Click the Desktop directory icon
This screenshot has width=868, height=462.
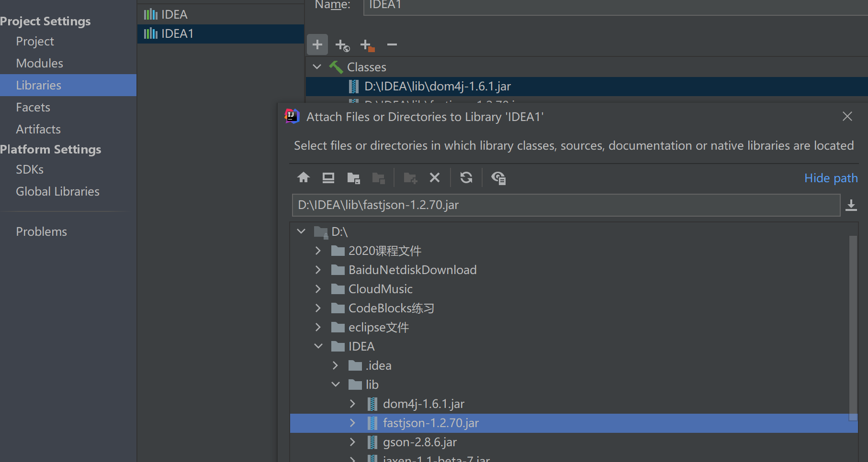point(328,177)
